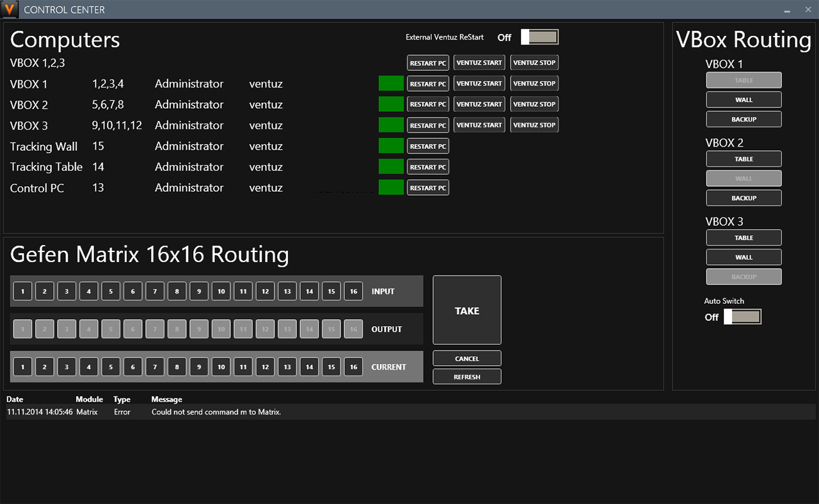Click the Tracking Table computer name

point(46,167)
